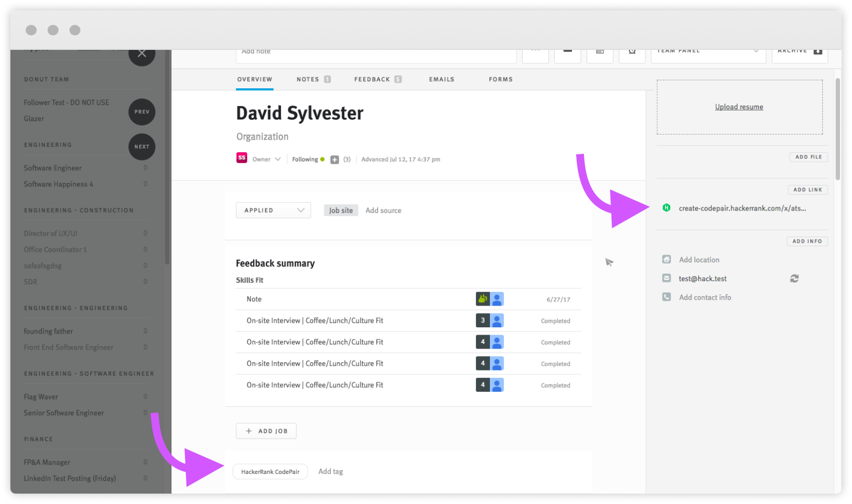Click the Upload resume link

[x=739, y=107]
